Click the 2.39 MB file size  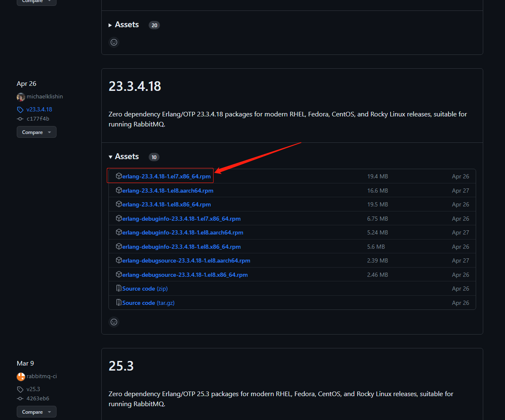click(x=378, y=260)
